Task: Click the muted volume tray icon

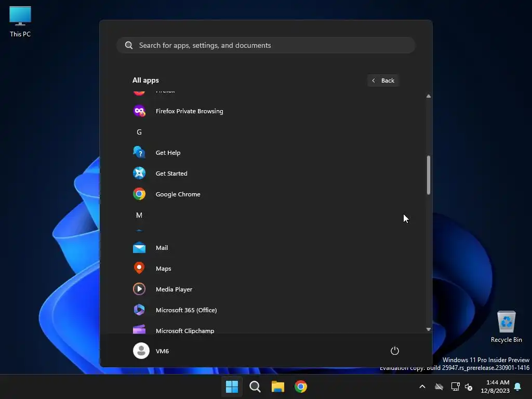Action: 469,387
